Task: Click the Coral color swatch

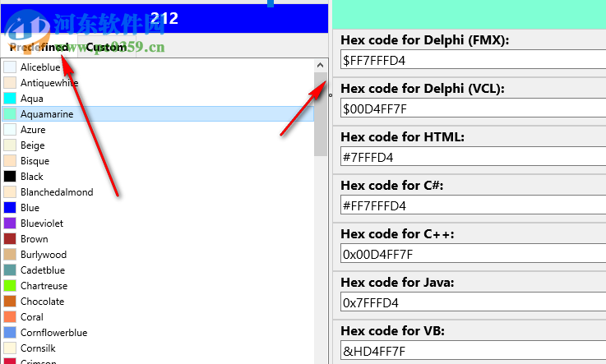Action: [10, 317]
